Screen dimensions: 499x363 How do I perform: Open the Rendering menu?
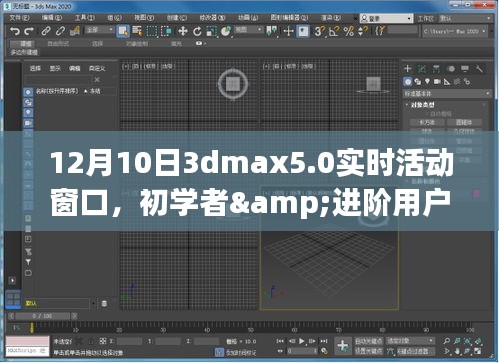pyautogui.click(x=330, y=18)
